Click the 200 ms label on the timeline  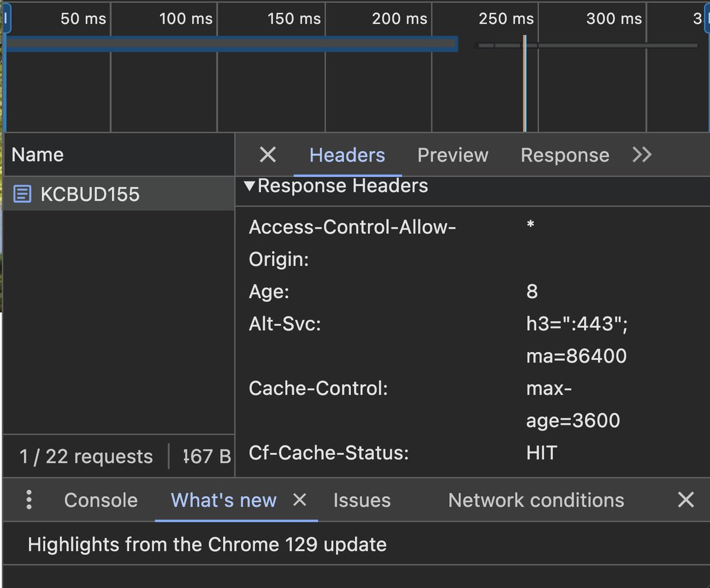pyautogui.click(x=398, y=18)
